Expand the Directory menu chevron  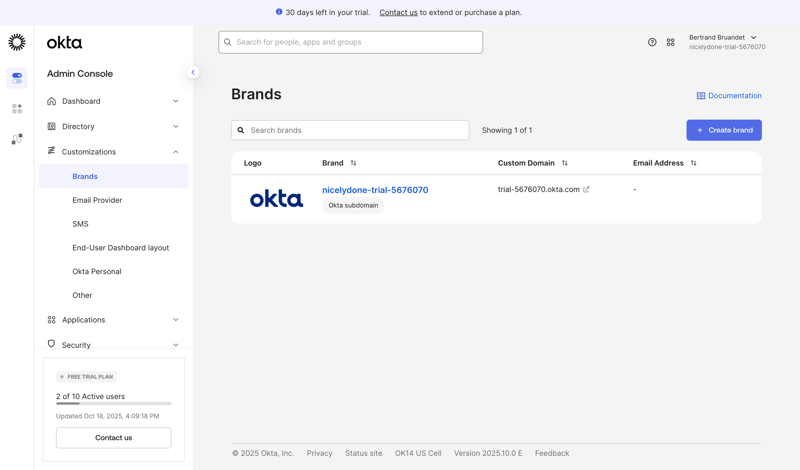(176, 126)
